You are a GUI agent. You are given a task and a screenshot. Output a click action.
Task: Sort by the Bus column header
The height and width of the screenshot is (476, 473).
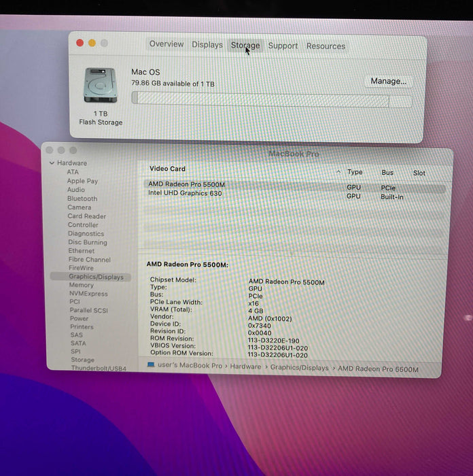[x=387, y=173]
